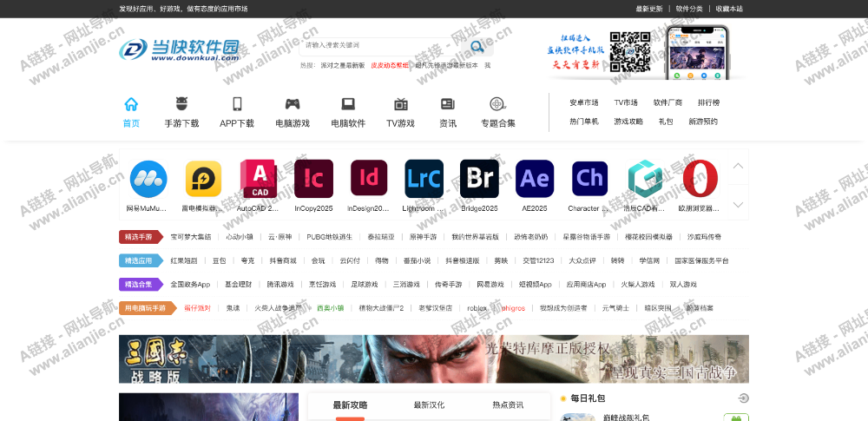Open 欧朋浏览器 Opera icon

point(700,179)
